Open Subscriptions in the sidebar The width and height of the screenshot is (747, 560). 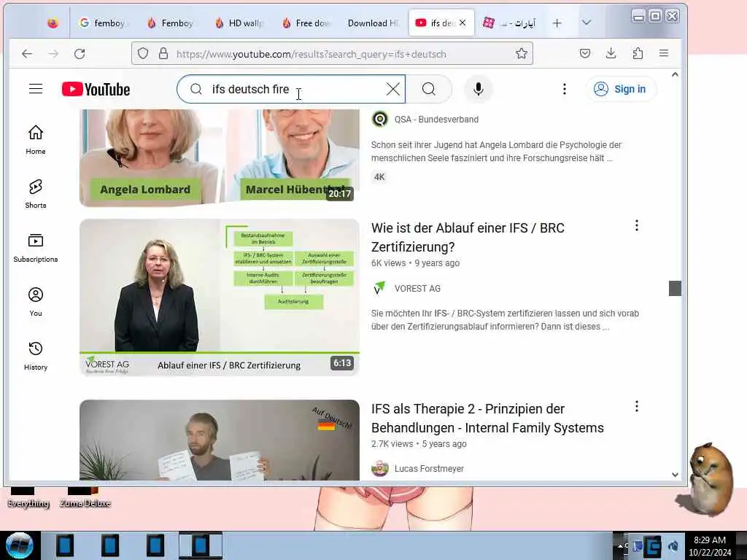point(36,248)
